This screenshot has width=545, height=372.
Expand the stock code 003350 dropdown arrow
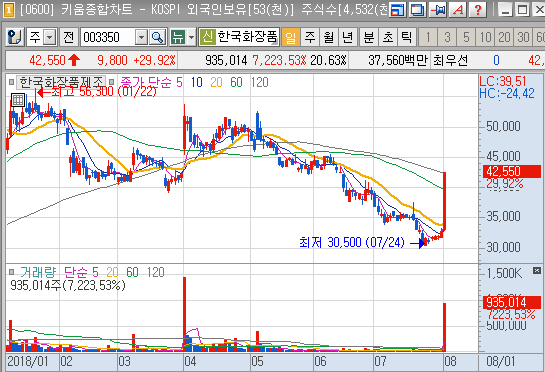tap(141, 37)
